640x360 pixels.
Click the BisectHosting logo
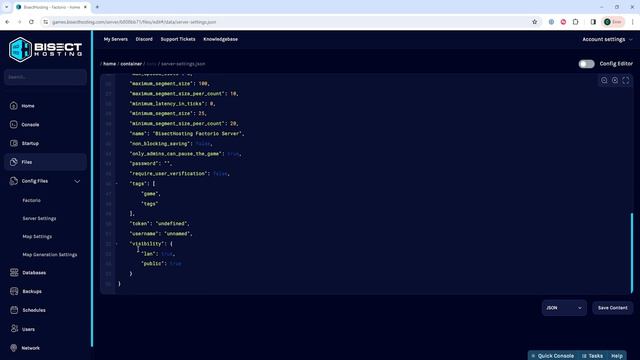coord(45,49)
